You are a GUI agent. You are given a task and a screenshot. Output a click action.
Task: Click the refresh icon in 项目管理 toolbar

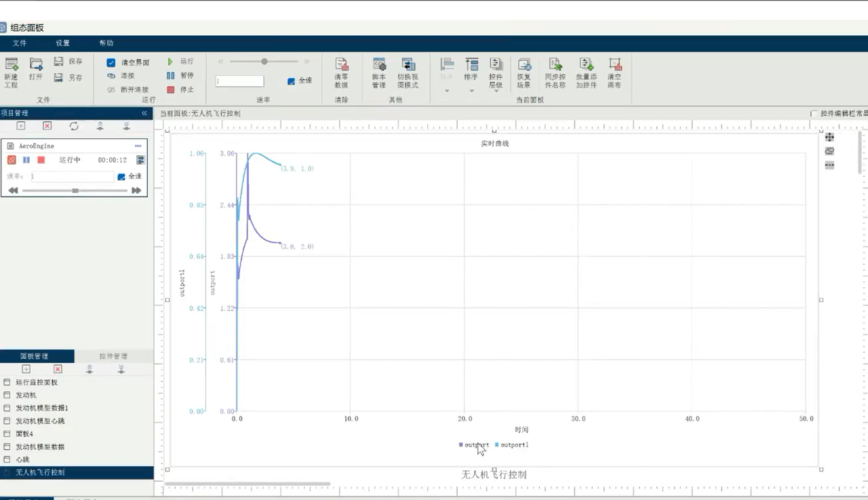74,126
